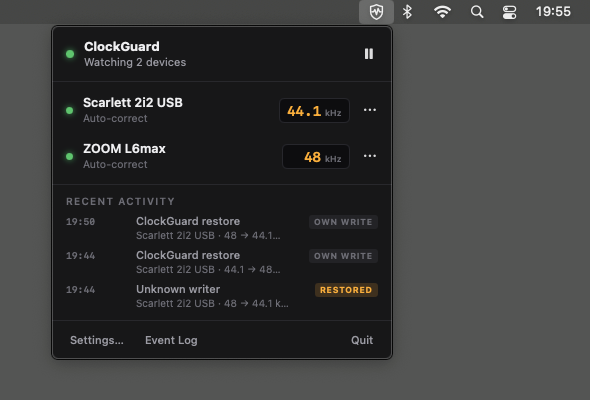
Task: Click 'Watching 2 devices' status text
Action: coord(135,62)
